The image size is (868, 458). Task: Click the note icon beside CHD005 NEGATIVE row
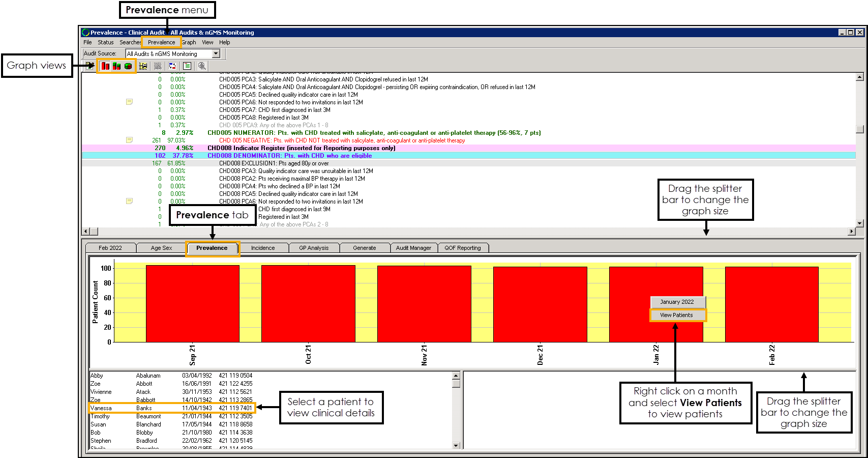pos(129,140)
